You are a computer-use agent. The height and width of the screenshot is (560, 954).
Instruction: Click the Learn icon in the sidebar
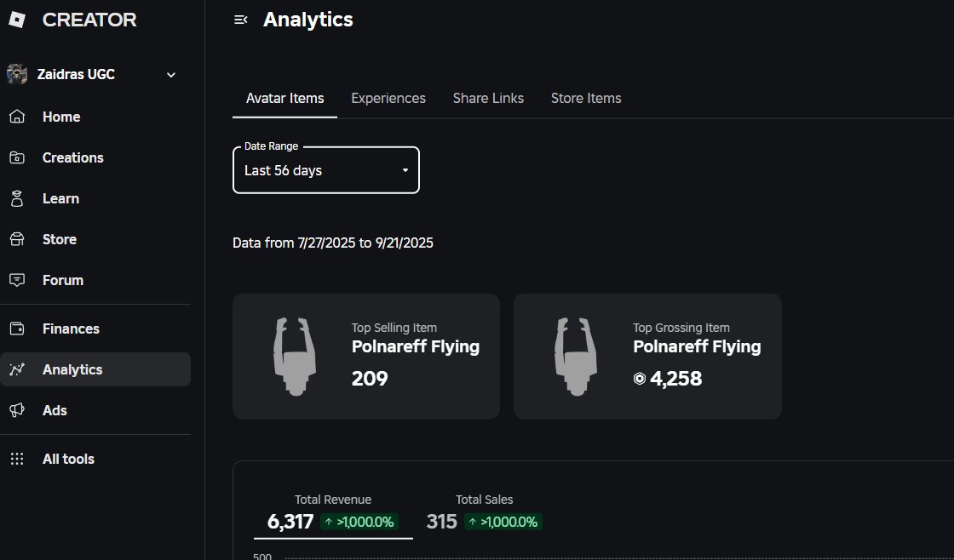16,198
